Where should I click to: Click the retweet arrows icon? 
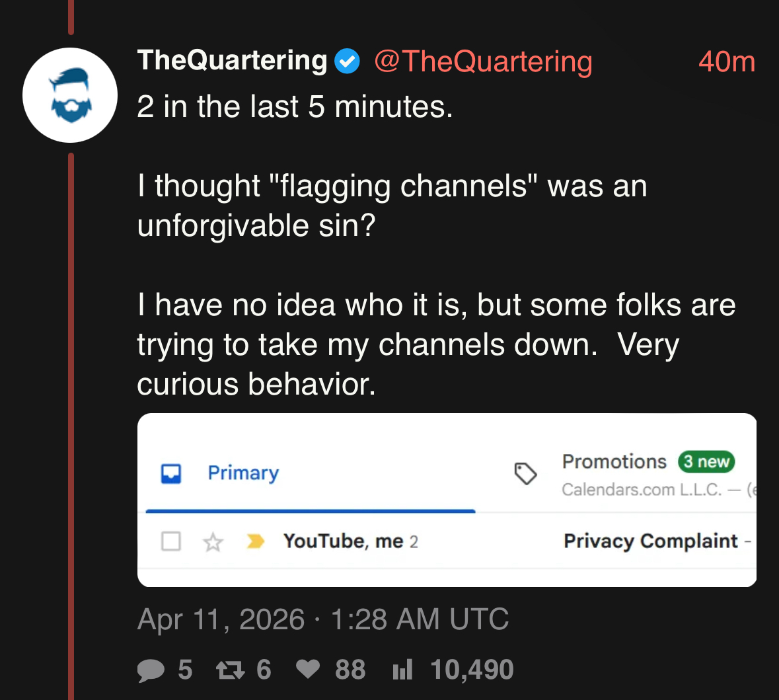(231, 670)
